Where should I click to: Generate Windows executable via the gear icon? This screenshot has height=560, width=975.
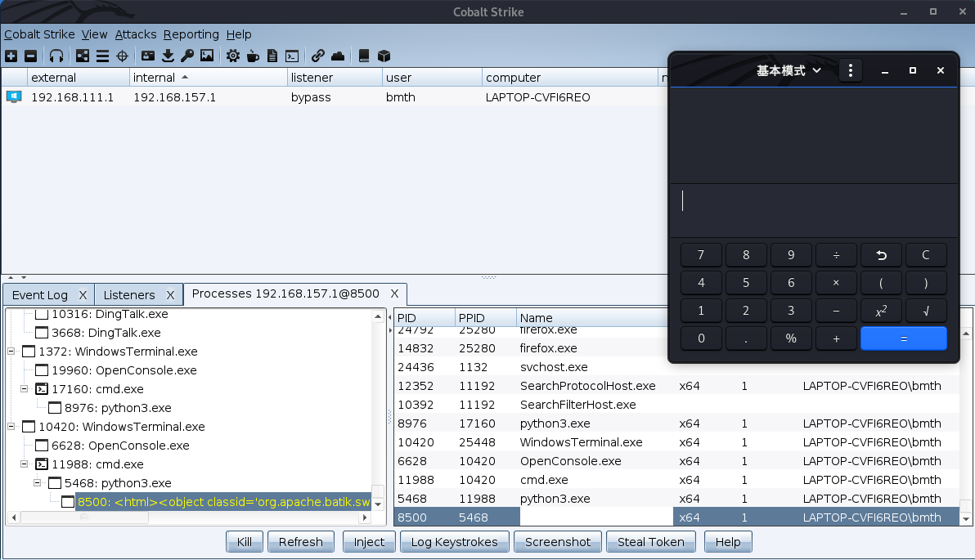pyautogui.click(x=233, y=56)
